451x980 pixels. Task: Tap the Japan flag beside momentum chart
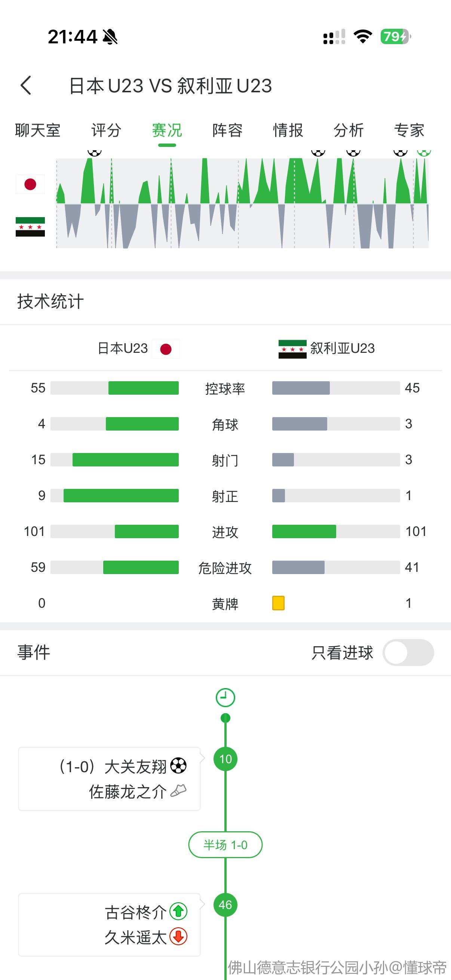[x=30, y=184]
